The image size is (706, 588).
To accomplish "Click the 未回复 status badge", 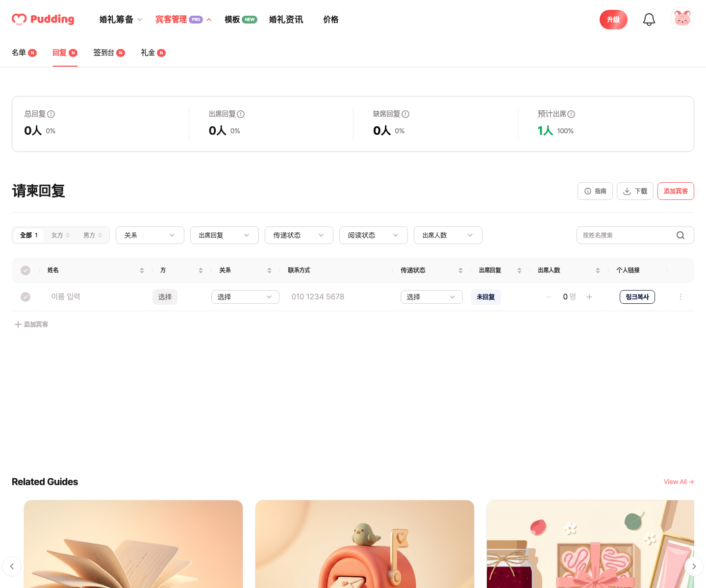I will tap(486, 297).
